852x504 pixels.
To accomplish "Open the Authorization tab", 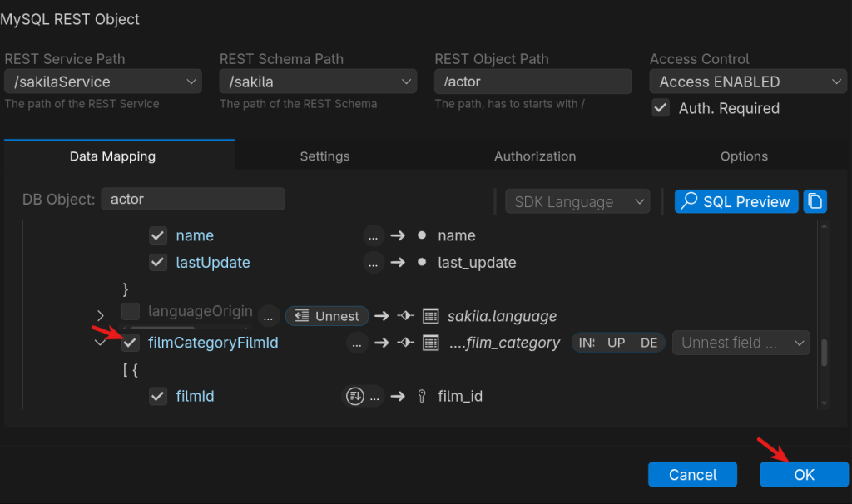I will click(535, 156).
